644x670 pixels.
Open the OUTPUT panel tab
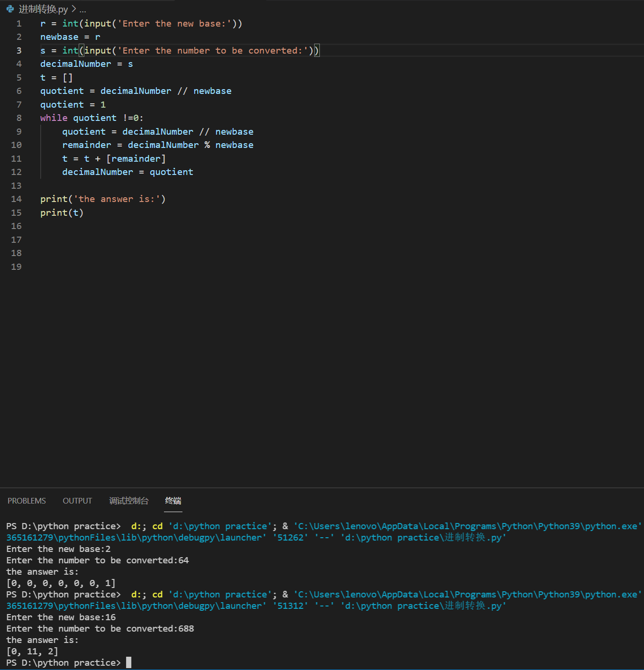click(77, 501)
